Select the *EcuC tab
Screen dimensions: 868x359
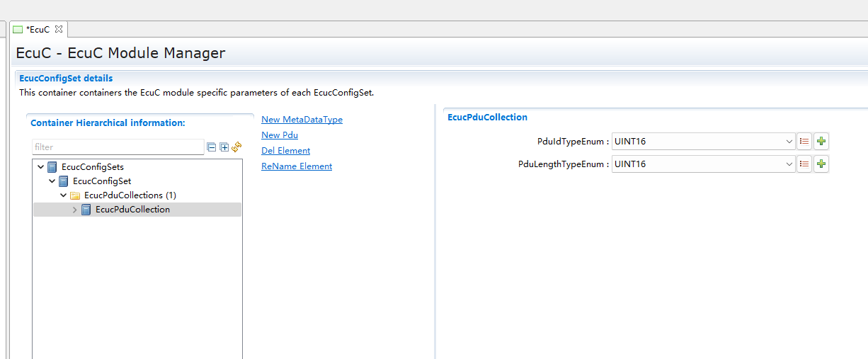[37, 29]
